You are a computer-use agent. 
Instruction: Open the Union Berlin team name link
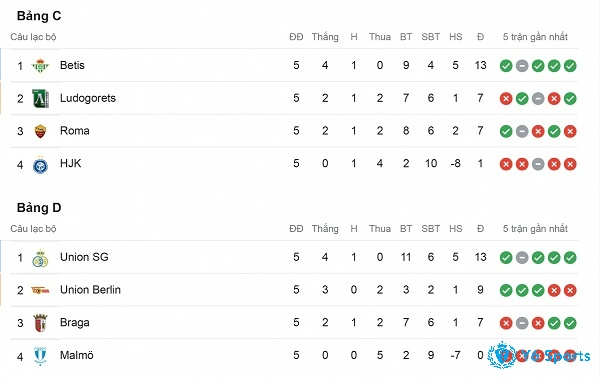90,290
